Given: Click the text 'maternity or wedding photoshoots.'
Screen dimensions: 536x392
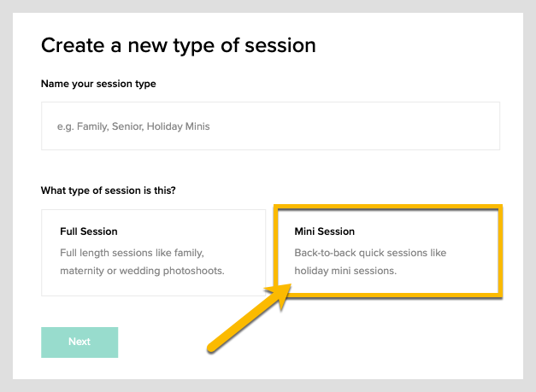Looking at the screenshot, I should [x=142, y=271].
